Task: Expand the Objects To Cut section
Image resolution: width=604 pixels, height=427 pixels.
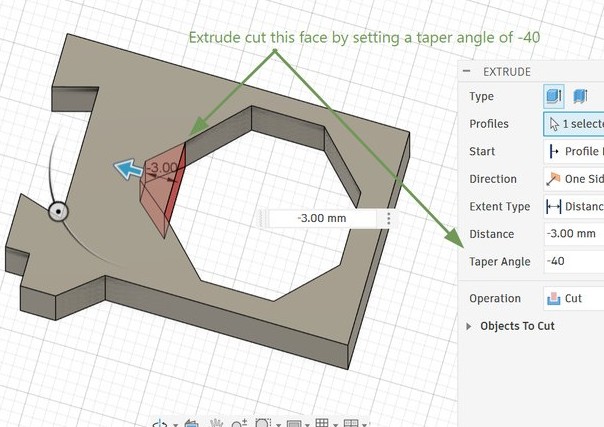Action: [x=469, y=326]
